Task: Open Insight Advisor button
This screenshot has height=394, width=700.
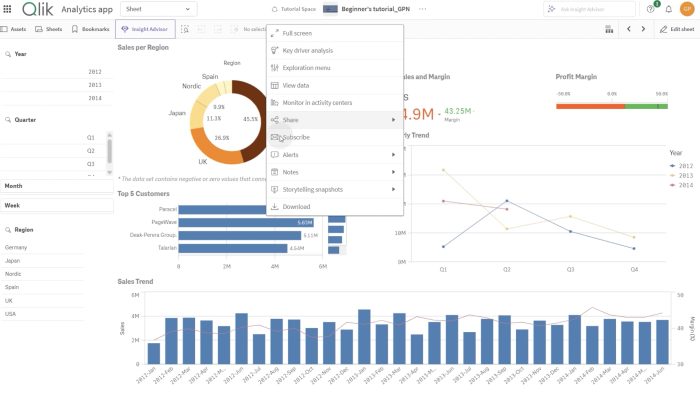Action: point(145,29)
